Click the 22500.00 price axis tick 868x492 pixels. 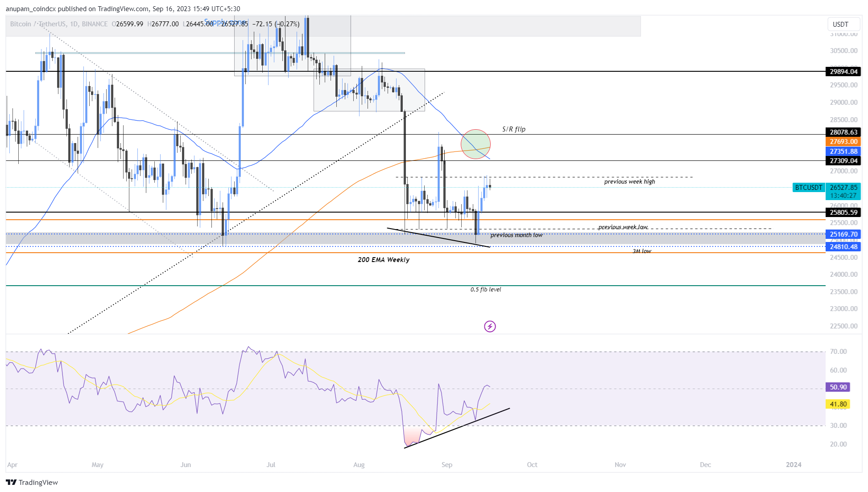pyautogui.click(x=843, y=326)
